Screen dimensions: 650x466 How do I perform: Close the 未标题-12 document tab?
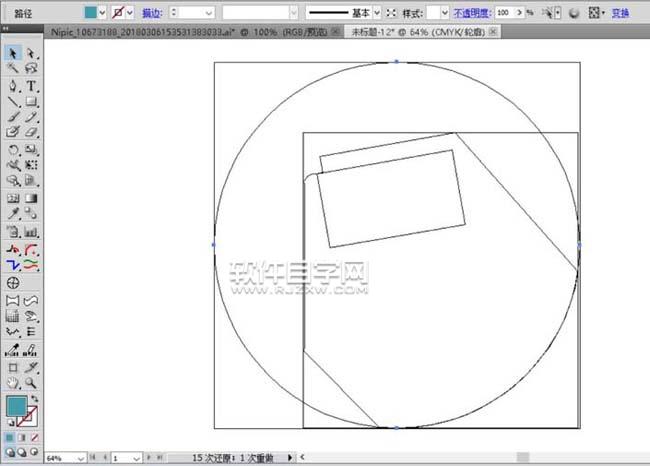[493, 32]
